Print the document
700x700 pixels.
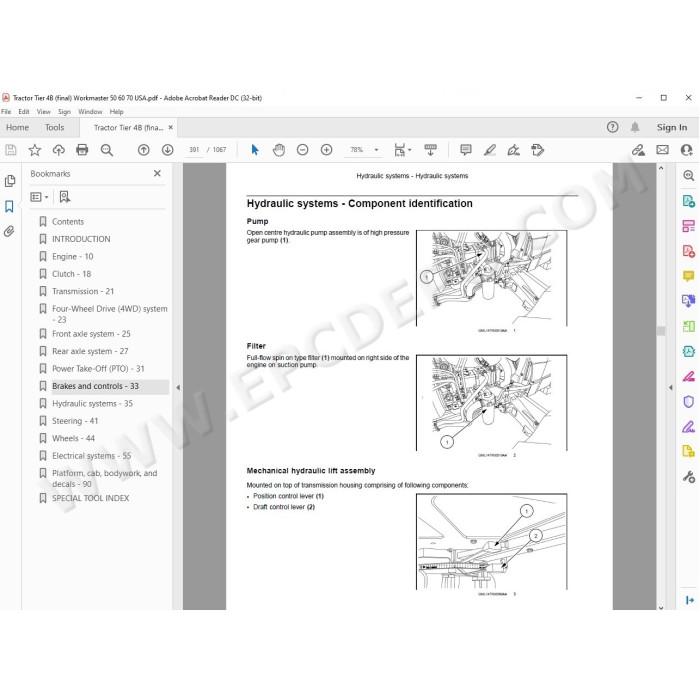(82, 150)
